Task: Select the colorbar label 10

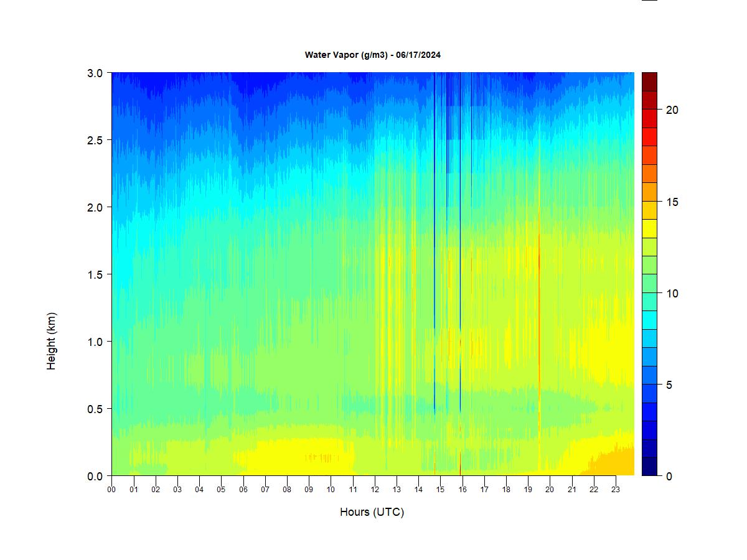Action: point(672,294)
